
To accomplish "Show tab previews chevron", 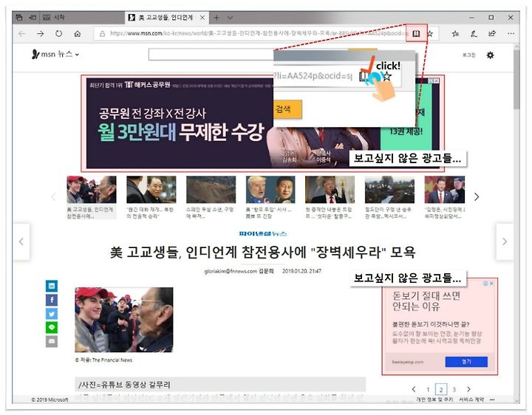I will coord(230,18).
